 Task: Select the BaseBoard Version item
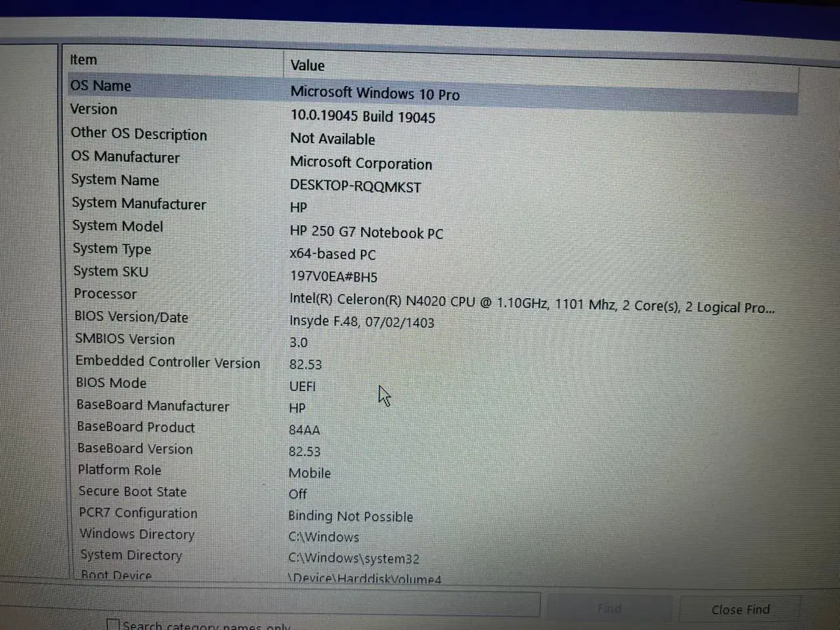pyautogui.click(x=135, y=449)
